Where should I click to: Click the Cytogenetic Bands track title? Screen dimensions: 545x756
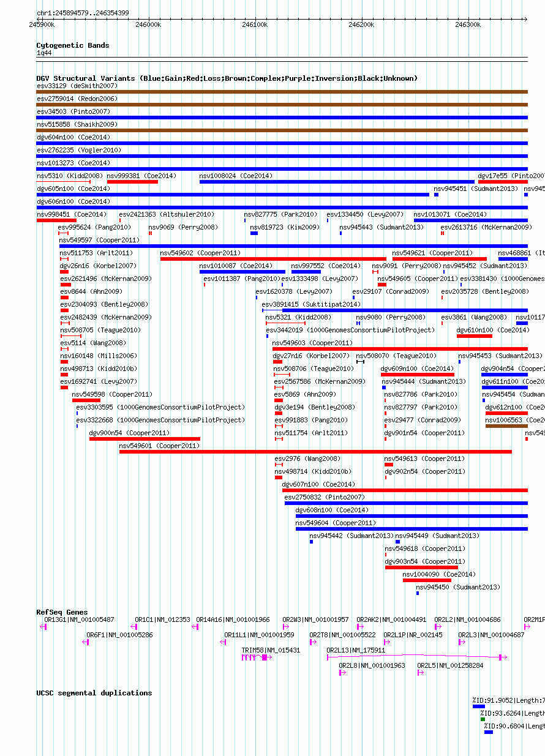(73, 45)
